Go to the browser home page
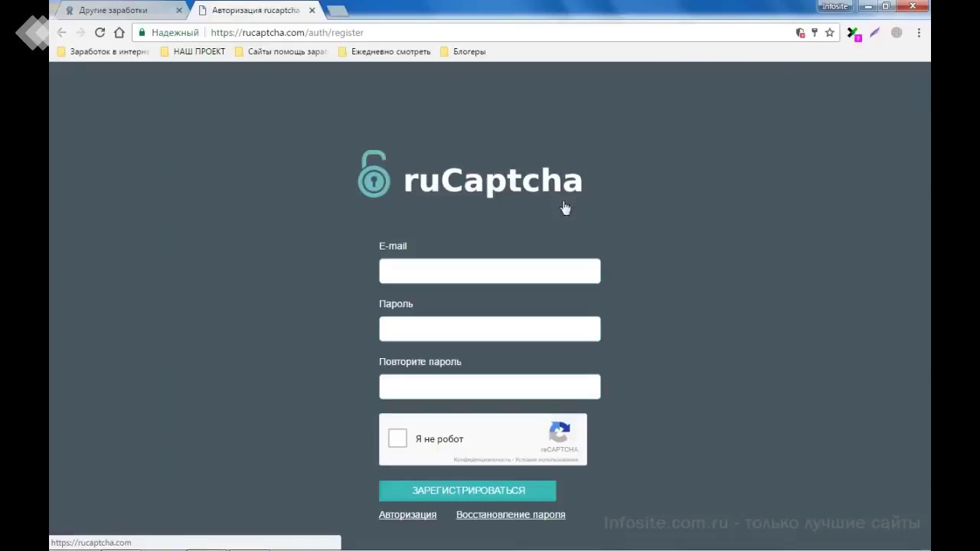The image size is (980, 551). point(119,33)
